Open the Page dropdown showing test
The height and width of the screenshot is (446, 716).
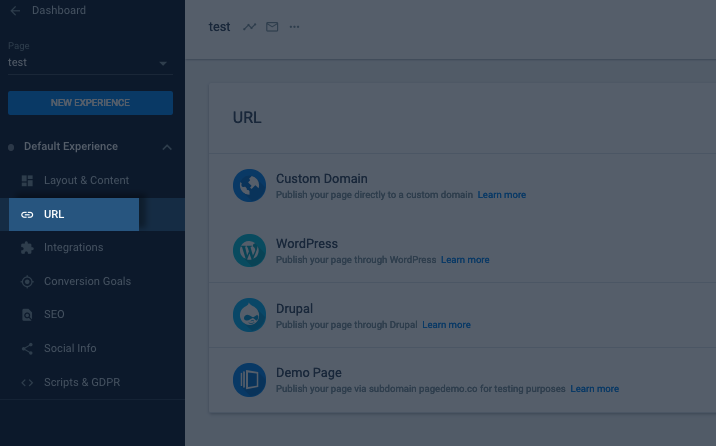[90, 63]
